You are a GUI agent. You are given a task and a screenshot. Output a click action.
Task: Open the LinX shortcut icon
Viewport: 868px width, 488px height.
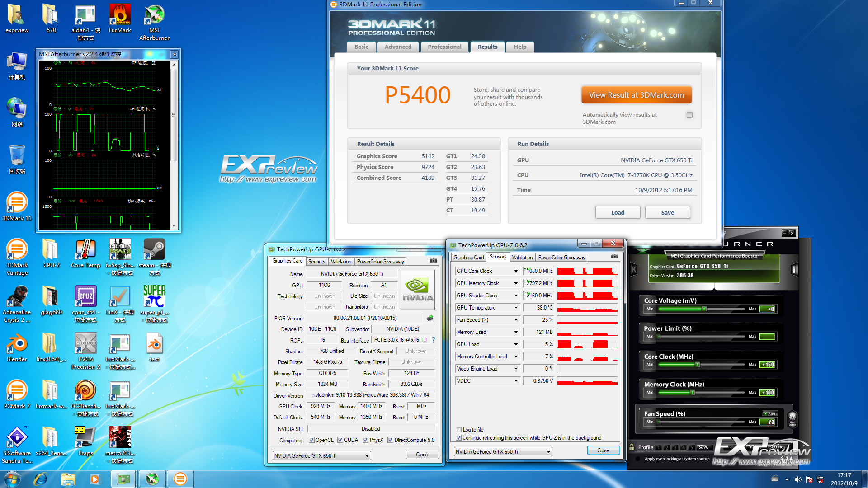(x=120, y=304)
